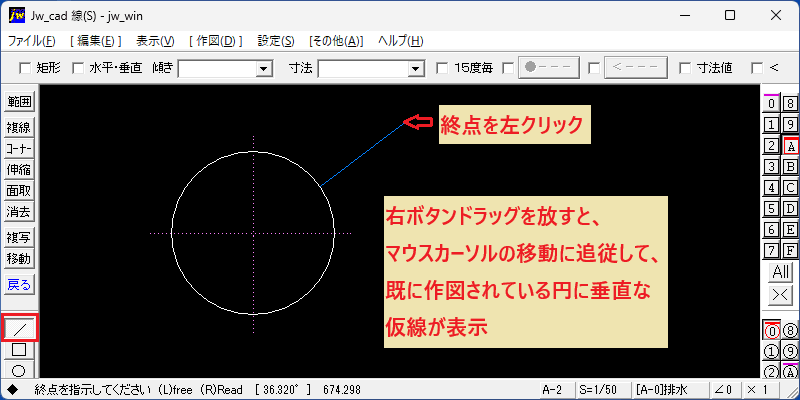Select layer 2 in the upper layer bar
This screenshot has height=400, width=800.
(x=771, y=146)
